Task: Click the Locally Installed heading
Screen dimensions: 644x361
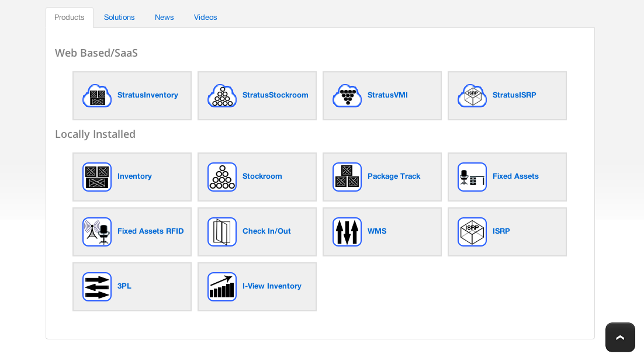Action: (95, 134)
